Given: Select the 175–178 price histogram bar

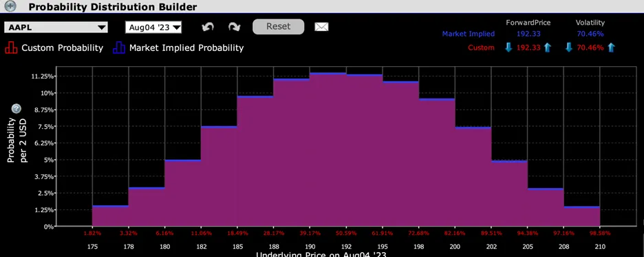Looking at the screenshot, I should click(x=111, y=216).
